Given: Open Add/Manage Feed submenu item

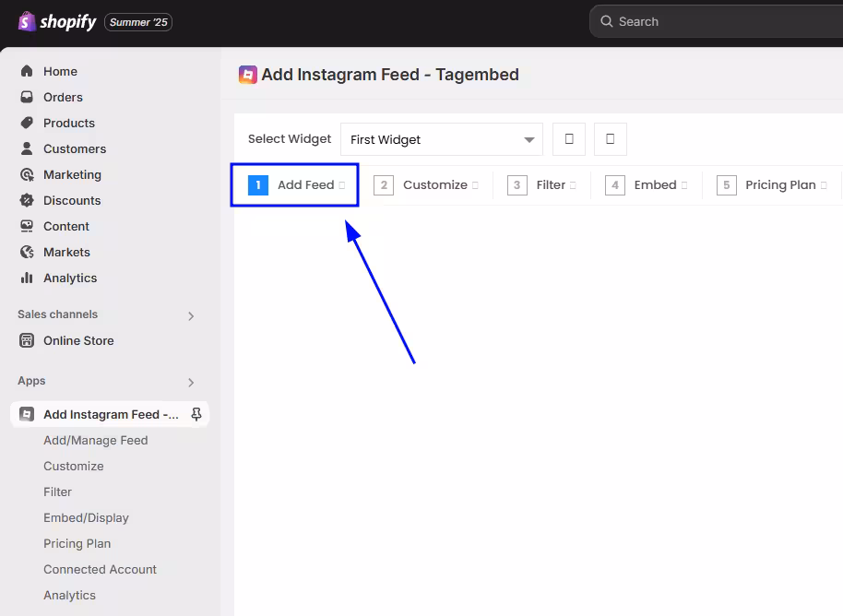Looking at the screenshot, I should [96, 440].
